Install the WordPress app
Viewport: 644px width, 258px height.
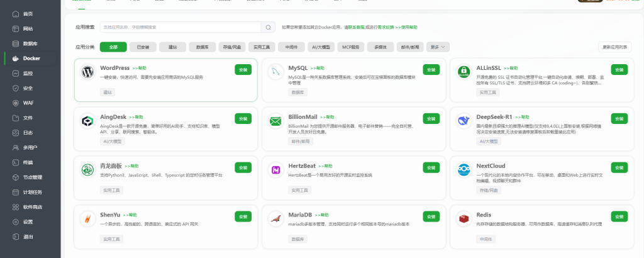[243, 70]
